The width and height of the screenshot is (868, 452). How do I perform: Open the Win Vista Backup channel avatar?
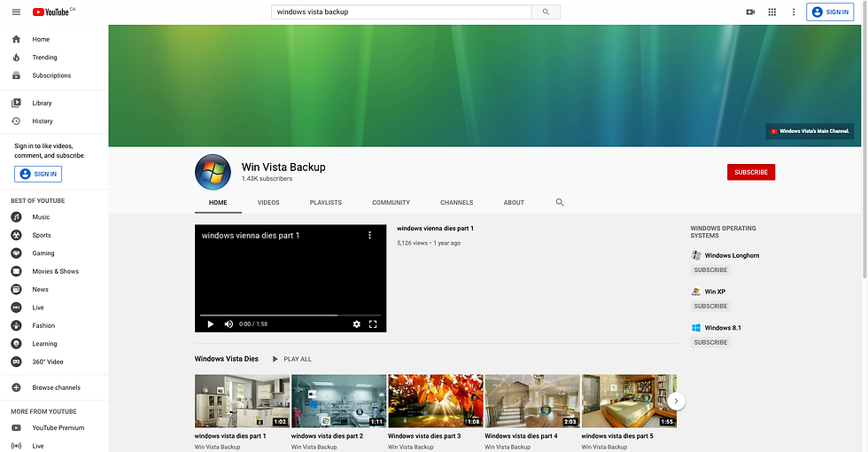tap(213, 172)
